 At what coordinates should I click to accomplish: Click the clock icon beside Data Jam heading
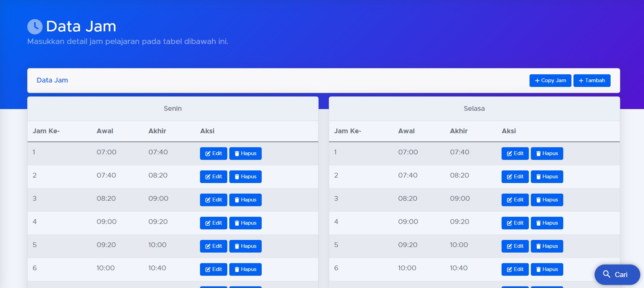tap(35, 27)
